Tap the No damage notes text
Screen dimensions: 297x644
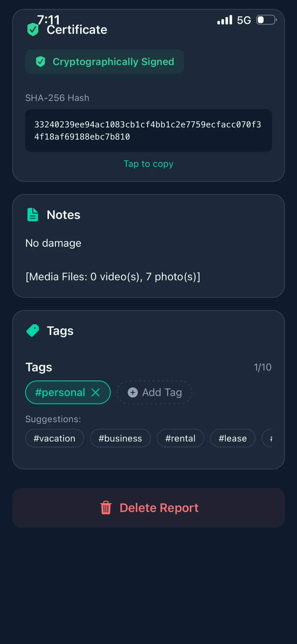[x=53, y=243]
